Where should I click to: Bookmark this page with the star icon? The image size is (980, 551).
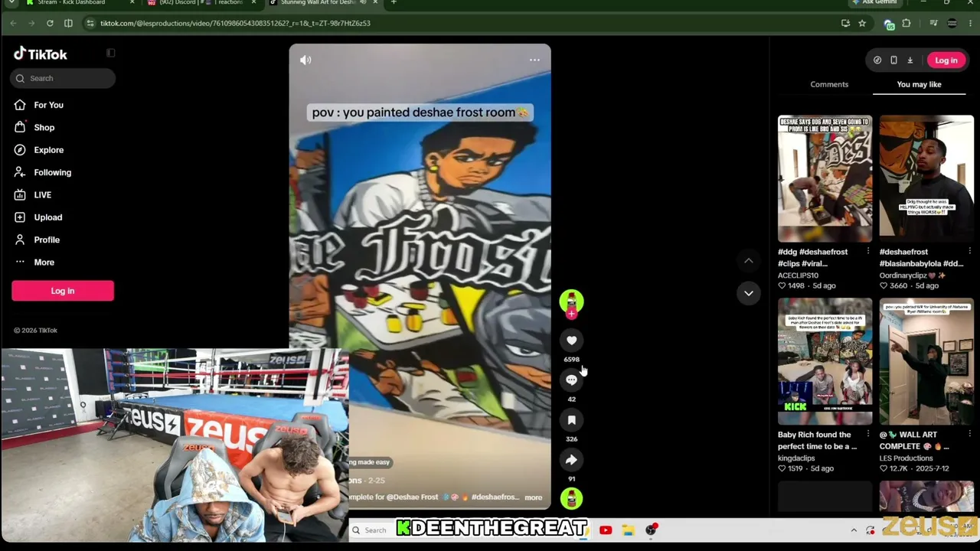pos(862,23)
